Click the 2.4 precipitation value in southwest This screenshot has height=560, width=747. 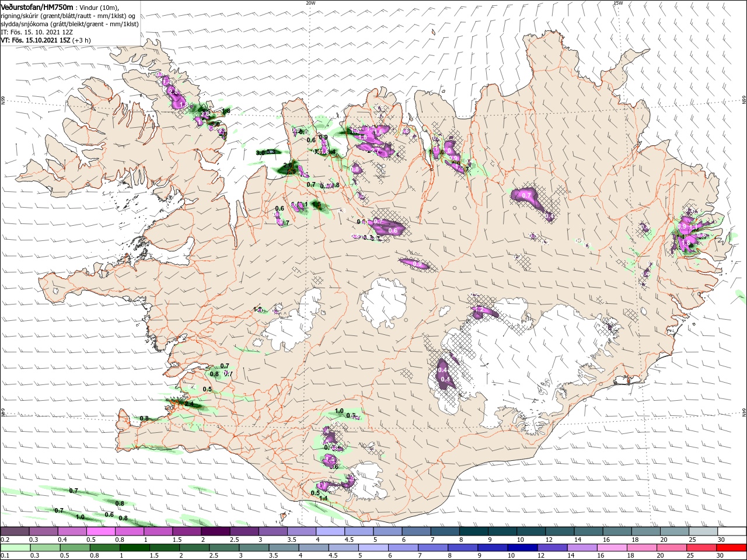click(x=189, y=404)
